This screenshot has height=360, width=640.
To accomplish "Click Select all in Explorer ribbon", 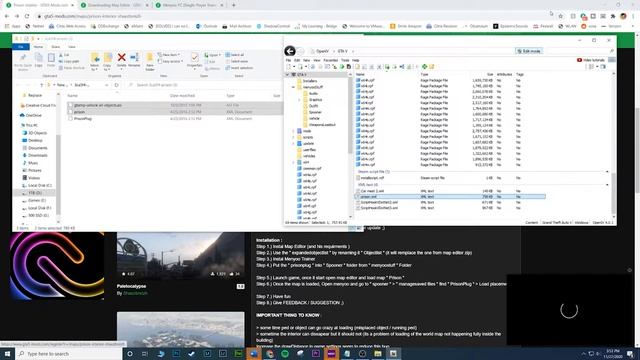I will [x=235, y=55].
